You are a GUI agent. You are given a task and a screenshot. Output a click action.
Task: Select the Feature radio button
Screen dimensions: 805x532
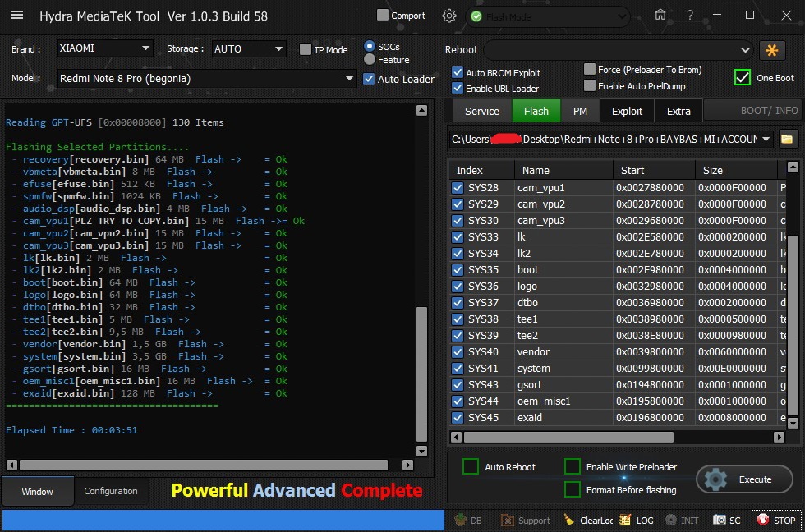pyautogui.click(x=370, y=60)
